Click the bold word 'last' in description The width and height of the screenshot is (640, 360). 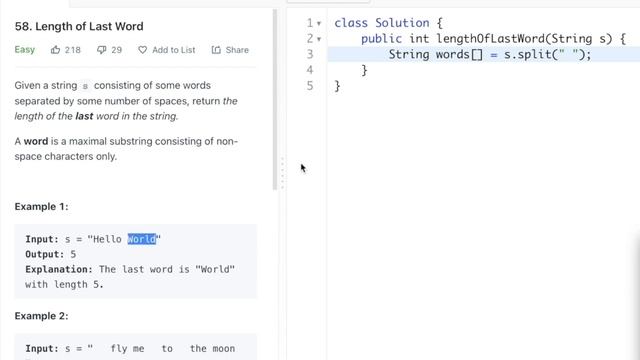pyautogui.click(x=84, y=116)
